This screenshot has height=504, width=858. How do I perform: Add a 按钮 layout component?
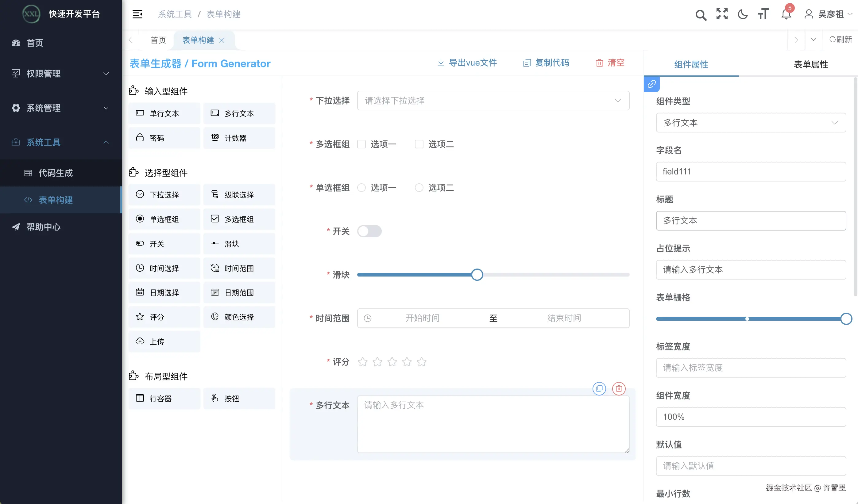click(239, 398)
